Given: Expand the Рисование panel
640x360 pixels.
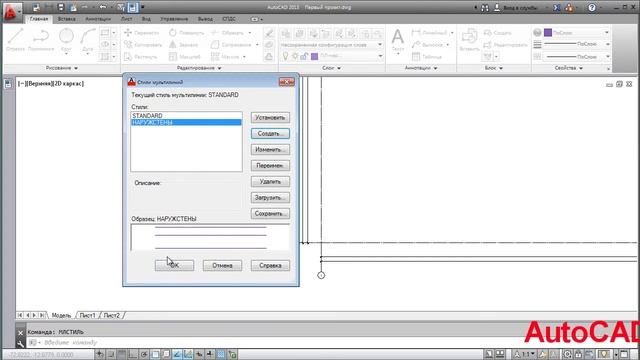Looking at the screenshot, I should (x=62, y=68).
